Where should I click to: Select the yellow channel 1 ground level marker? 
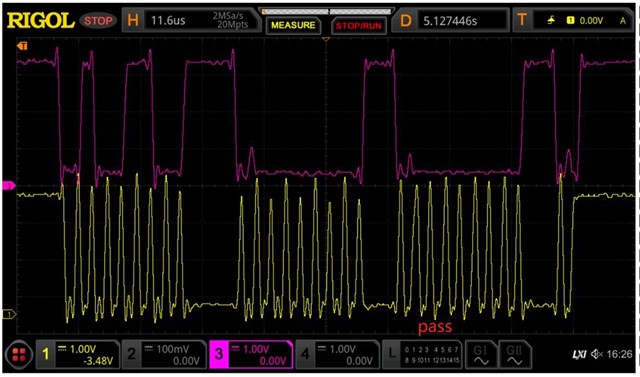9,314
